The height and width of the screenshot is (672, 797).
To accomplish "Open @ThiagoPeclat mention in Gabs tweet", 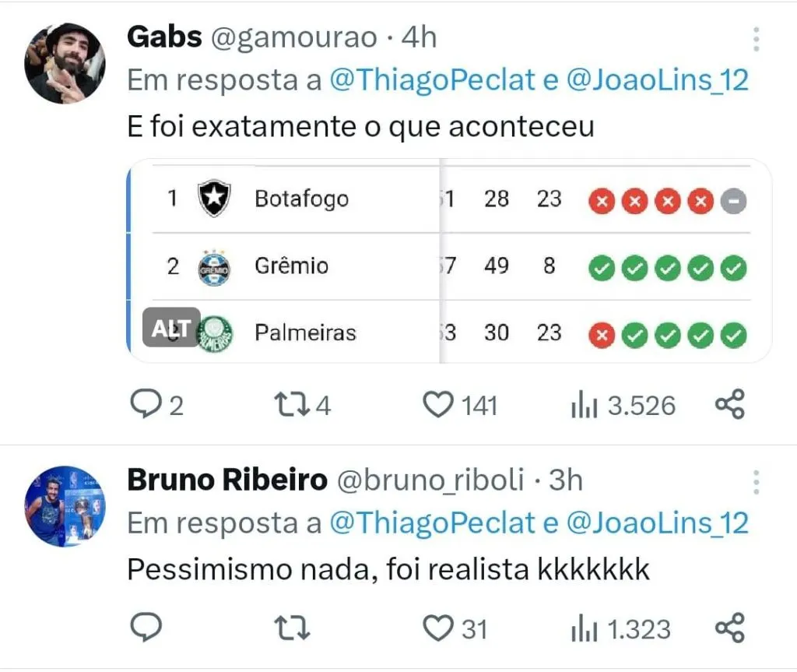I will (x=432, y=80).
